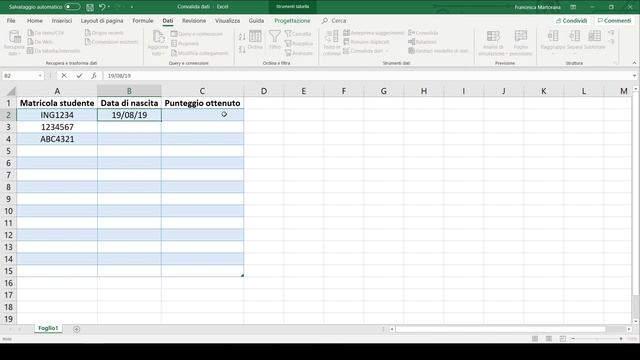Select cell containing ING1234

tap(57, 115)
